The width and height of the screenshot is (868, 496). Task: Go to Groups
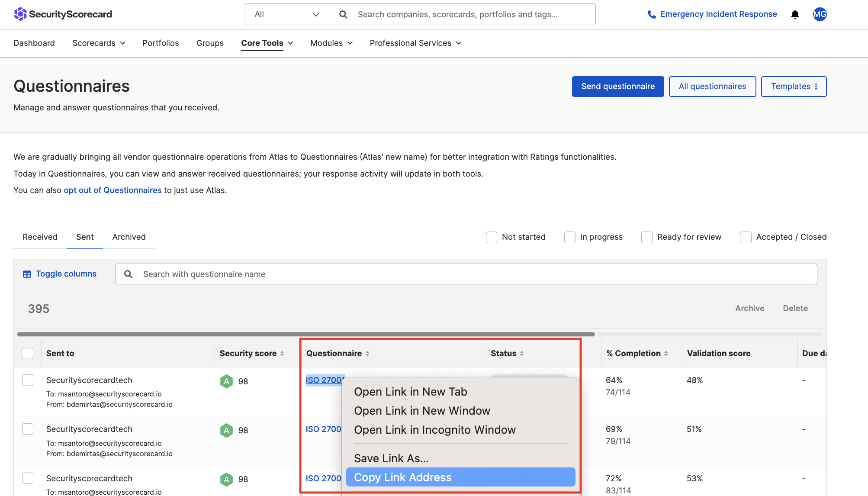(x=210, y=43)
